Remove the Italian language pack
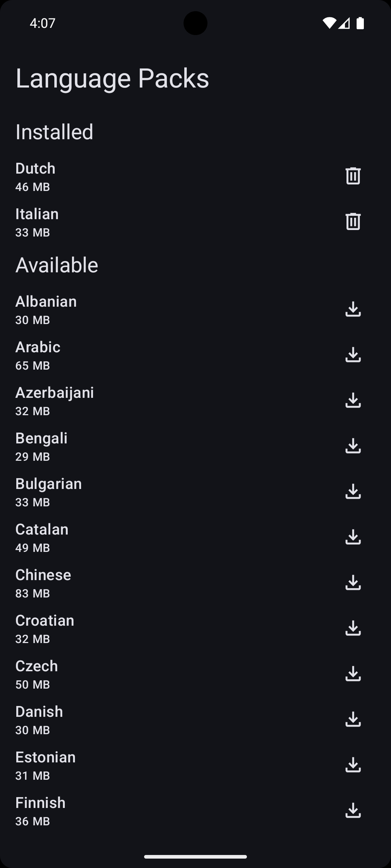Viewport: 391px width, 868px height. tap(353, 222)
